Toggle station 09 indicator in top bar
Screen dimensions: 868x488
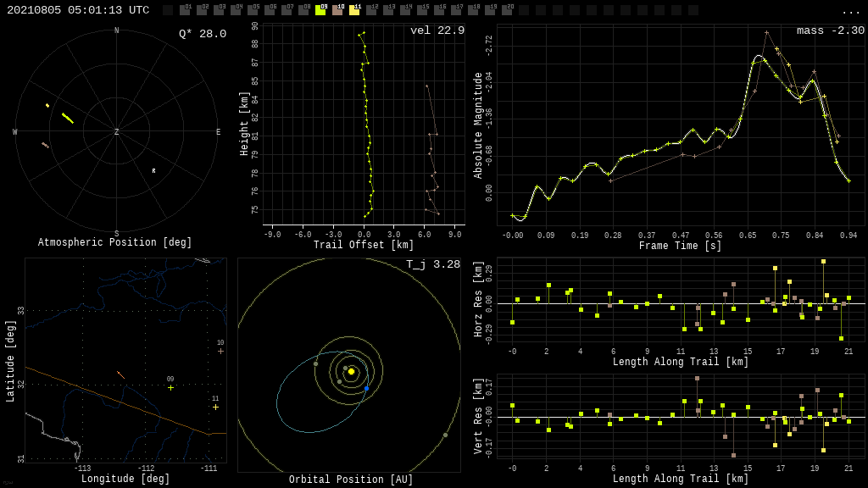tap(320, 10)
